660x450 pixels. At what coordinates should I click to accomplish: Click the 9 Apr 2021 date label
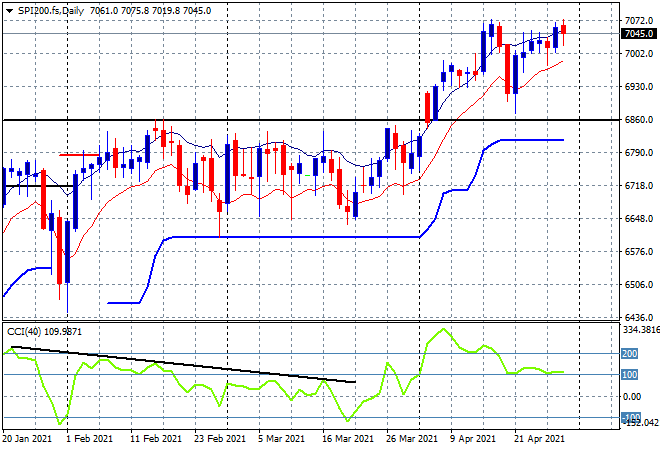tap(473, 439)
